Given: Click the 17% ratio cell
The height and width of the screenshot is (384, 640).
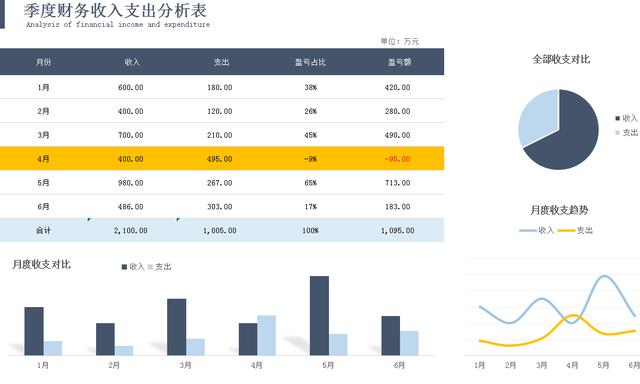Looking at the screenshot, I should (x=310, y=206).
